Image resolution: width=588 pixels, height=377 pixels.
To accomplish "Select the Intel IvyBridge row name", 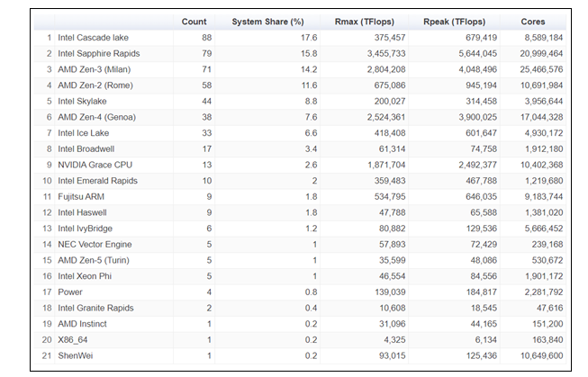I will point(85,229).
